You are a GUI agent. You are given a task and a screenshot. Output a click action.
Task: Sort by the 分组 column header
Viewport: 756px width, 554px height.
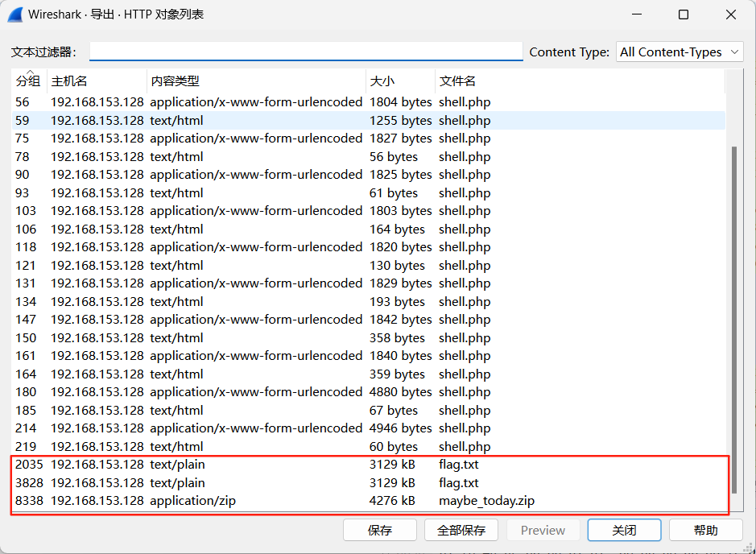[x=28, y=81]
